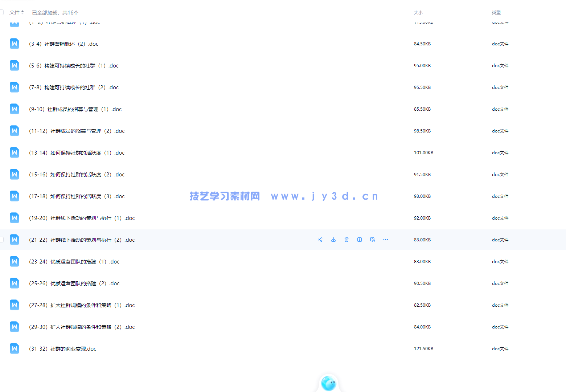
Task: Sort the list by the 大小 column header
Action: point(418,13)
